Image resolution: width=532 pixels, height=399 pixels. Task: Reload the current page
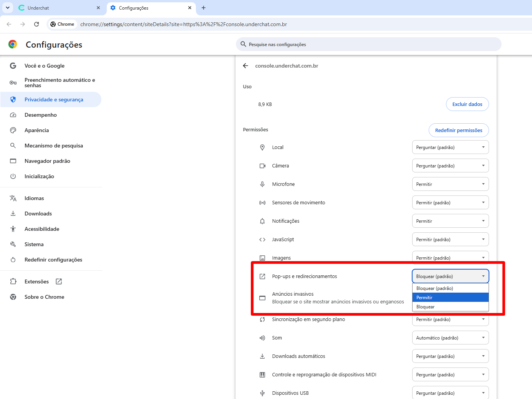coord(36,24)
